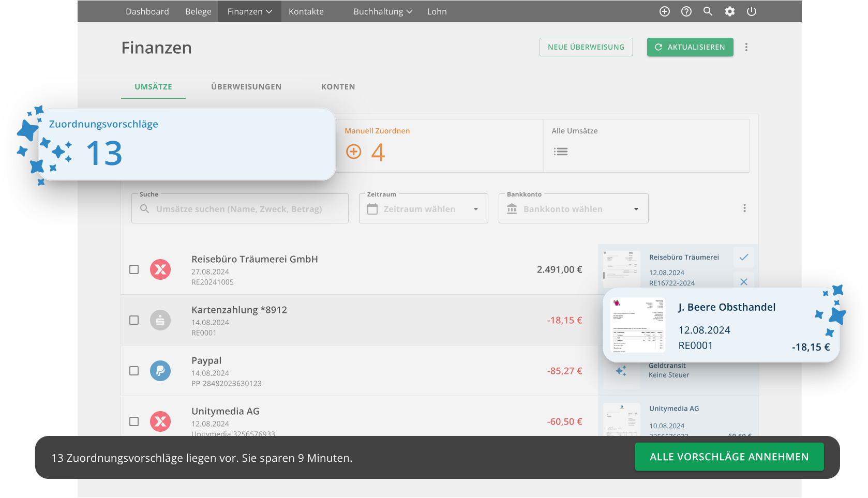868x498 pixels.
Task: Accept Reisebüro Träumerei suggestion with checkmark
Action: point(744,257)
